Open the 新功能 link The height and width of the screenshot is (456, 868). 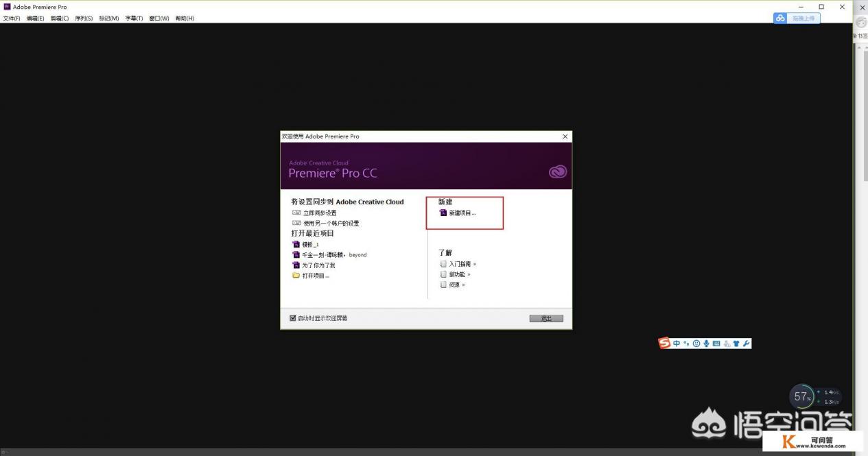(460, 274)
